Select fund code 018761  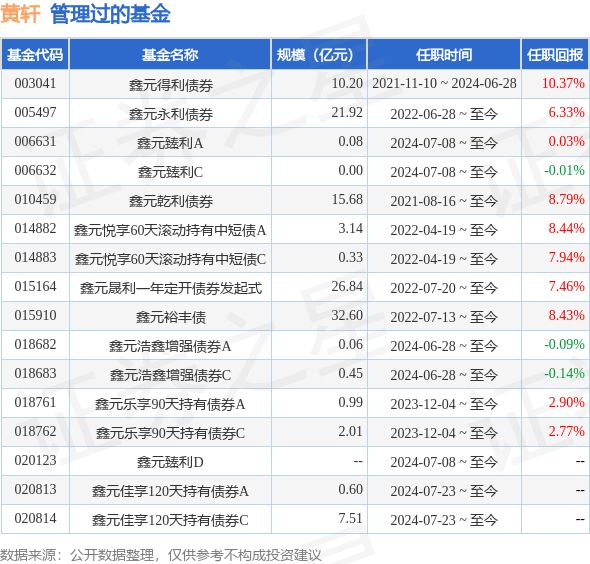(x=35, y=402)
